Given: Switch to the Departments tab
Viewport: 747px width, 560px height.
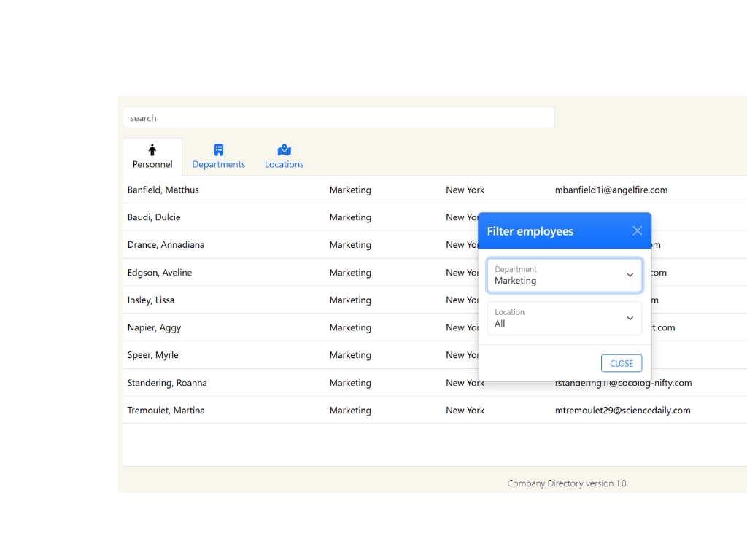Looking at the screenshot, I should coord(218,155).
